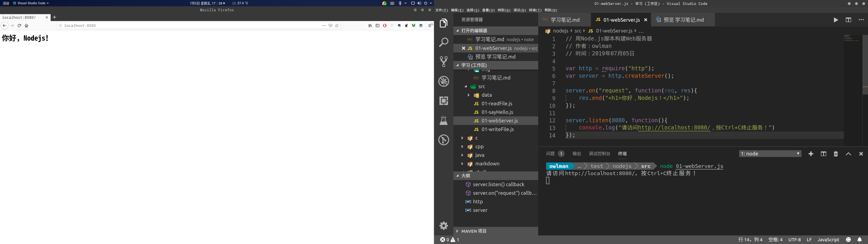Screen dimensions: 868x244
Task: Open Firefox page actions menu
Action: (324, 26)
